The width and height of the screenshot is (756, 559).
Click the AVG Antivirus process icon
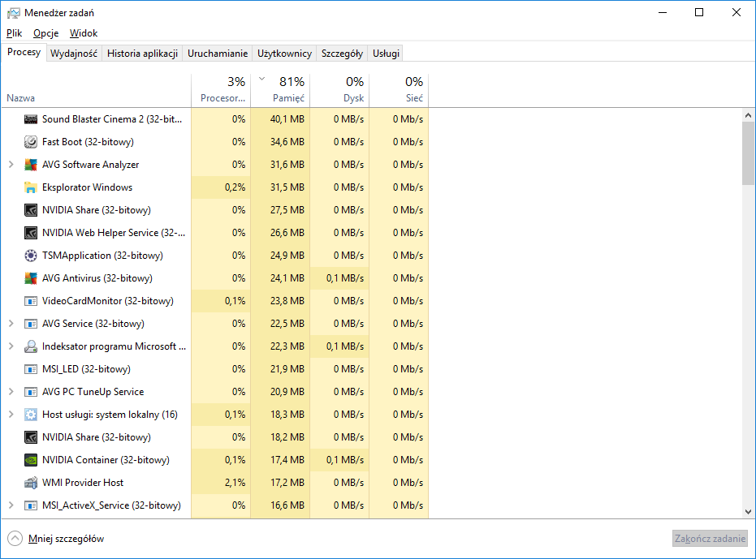(x=31, y=278)
